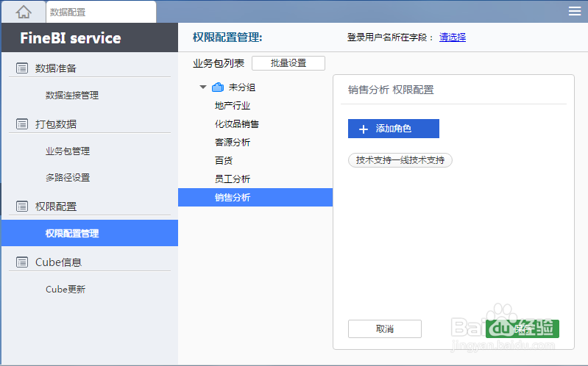
Task: Click the Cube信息 section list icon
Action: click(x=22, y=262)
